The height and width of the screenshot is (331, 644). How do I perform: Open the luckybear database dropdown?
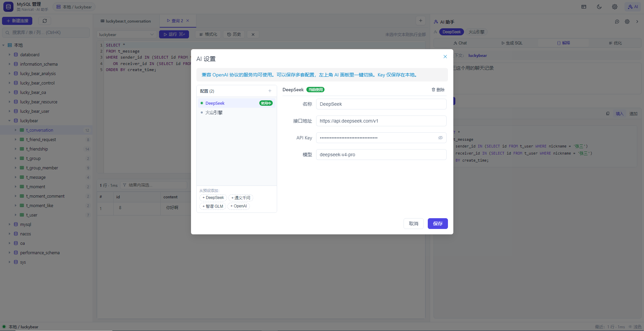pyautogui.click(x=126, y=34)
